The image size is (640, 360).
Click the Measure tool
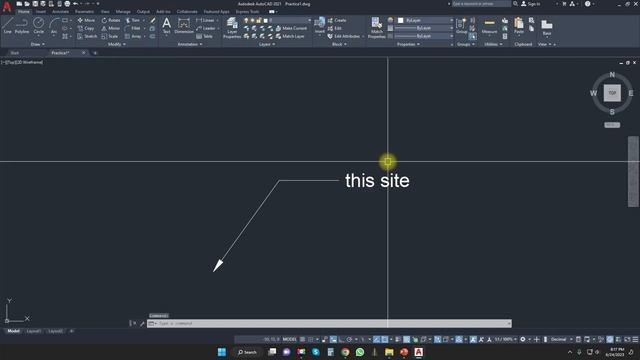tap(489, 26)
